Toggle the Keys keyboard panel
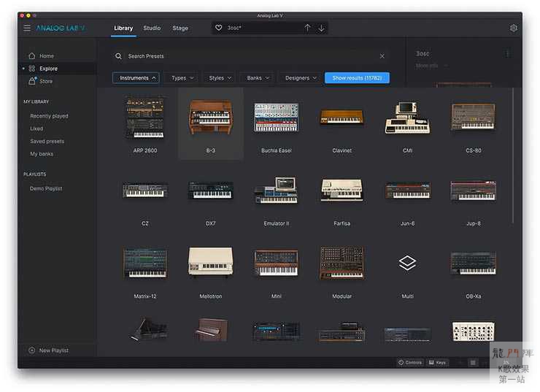540x392 pixels. tap(437, 362)
